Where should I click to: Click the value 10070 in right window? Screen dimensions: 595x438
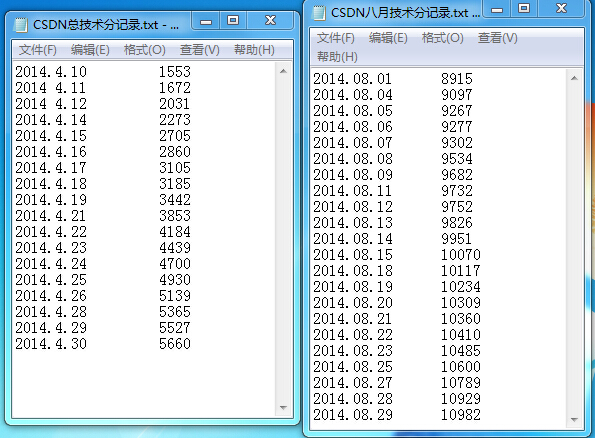461,255
